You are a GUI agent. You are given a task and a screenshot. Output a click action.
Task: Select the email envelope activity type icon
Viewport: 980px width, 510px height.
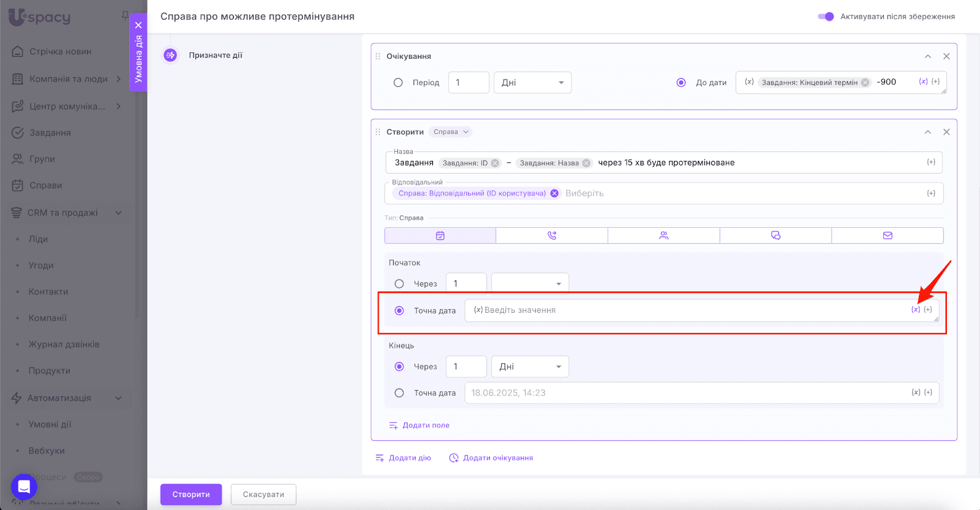pos(888,236)
